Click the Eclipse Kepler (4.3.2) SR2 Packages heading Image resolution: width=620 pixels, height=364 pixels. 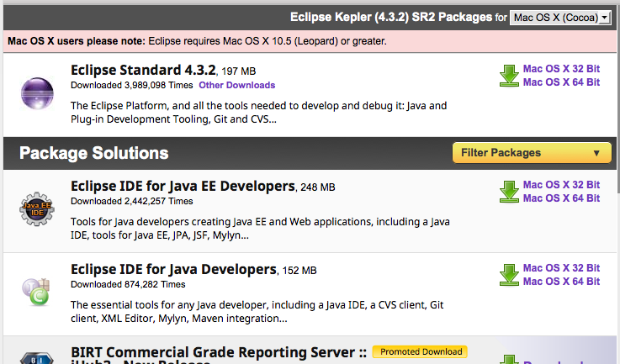pos(391,17)
